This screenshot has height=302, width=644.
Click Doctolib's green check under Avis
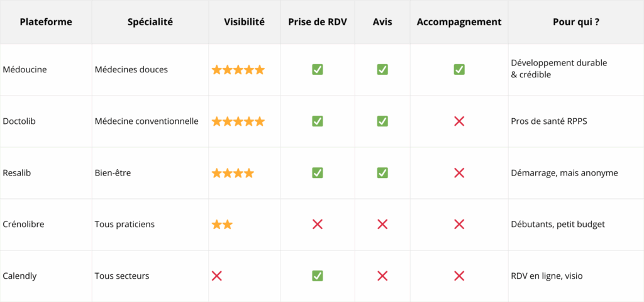click(382, 121)
